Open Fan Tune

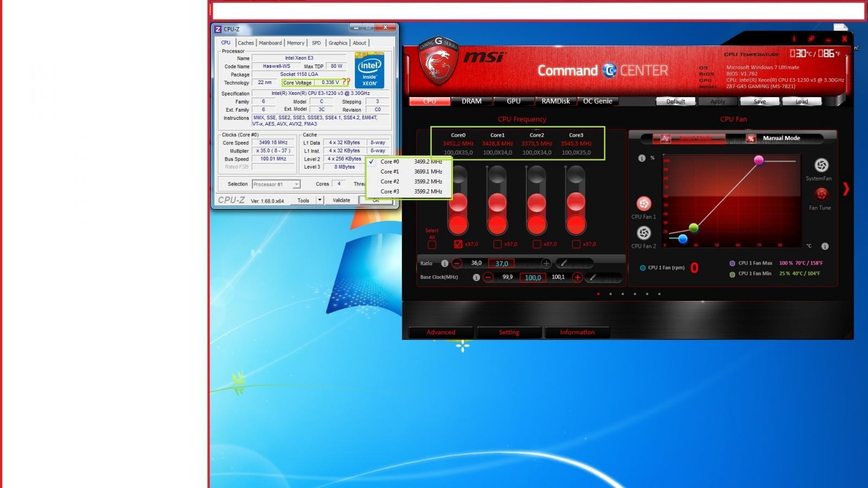pyautogui.click(x=821, y=194)
